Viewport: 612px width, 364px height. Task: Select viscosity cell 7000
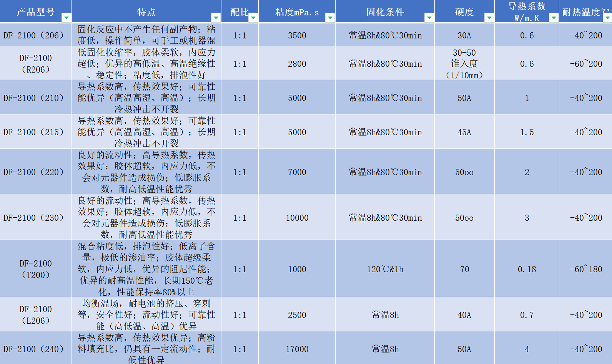coord(297,172)
